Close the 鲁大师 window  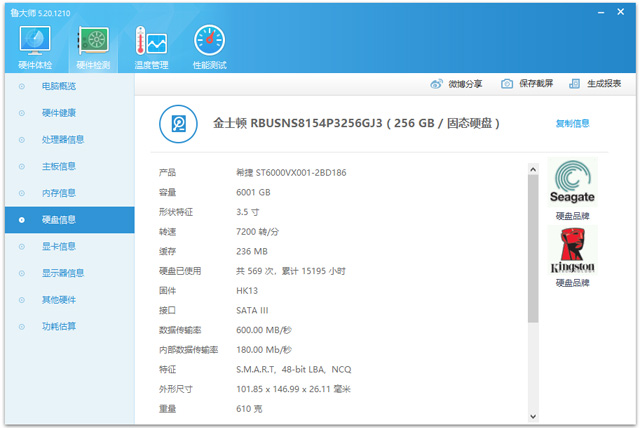pos(620,12)
